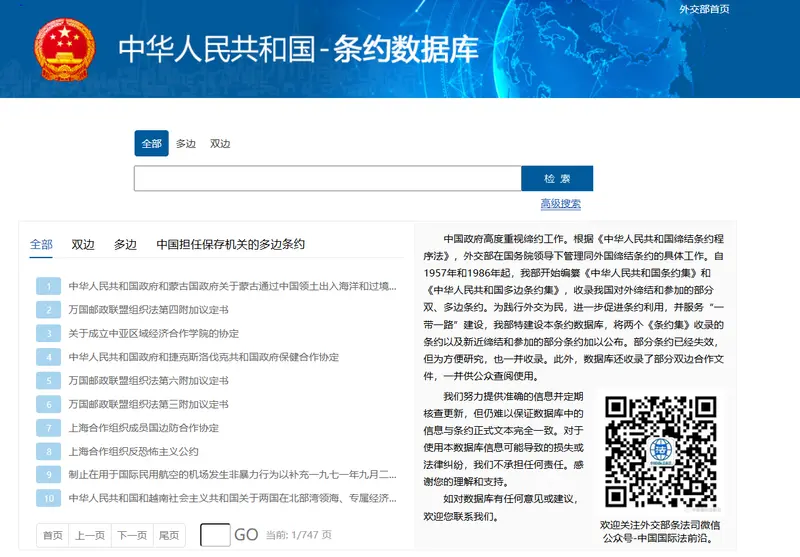Image resolution: width=800 pixels, height=557 pixels.
Task: Click the number 10 list badge
Action: click(48, 498)
